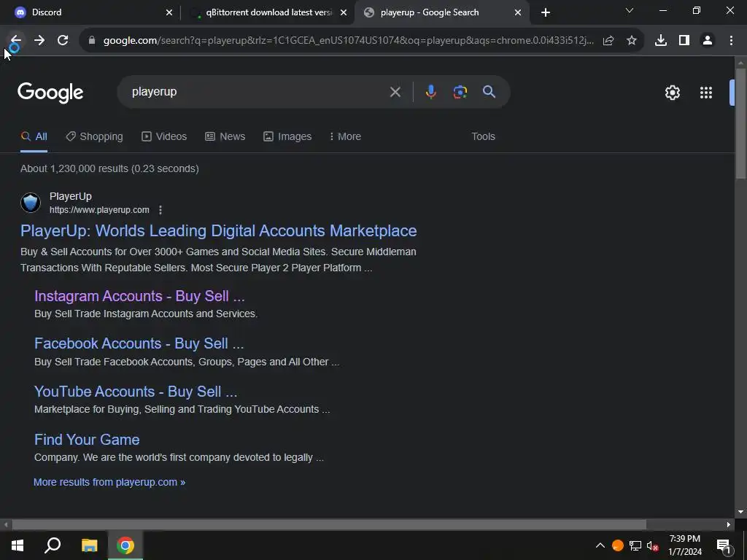Show hidden system tray icons
Image resolution: width=747 pixels, height=560 pixels.
click(600, 545)
